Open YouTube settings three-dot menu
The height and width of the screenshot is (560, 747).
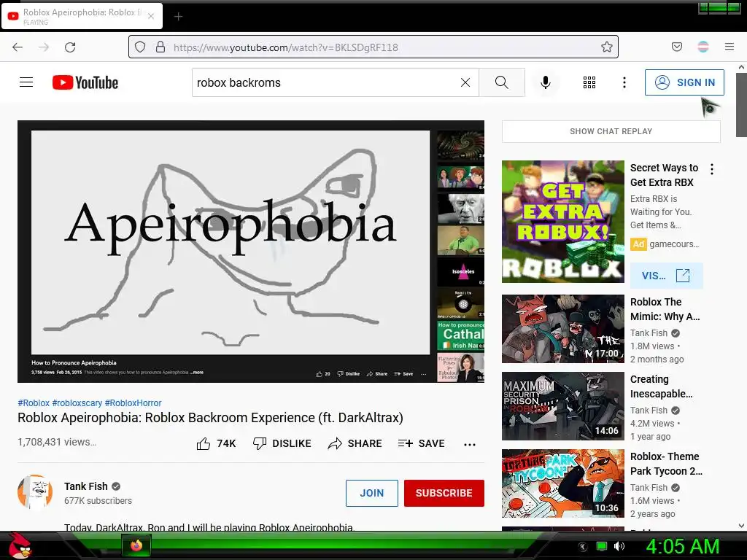click(624, 82)
